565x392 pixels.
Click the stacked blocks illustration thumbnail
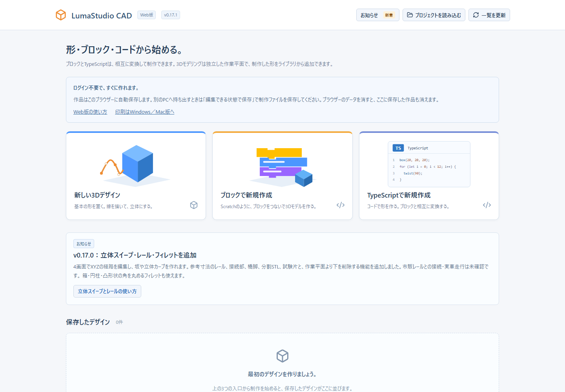tap(282, 167)
